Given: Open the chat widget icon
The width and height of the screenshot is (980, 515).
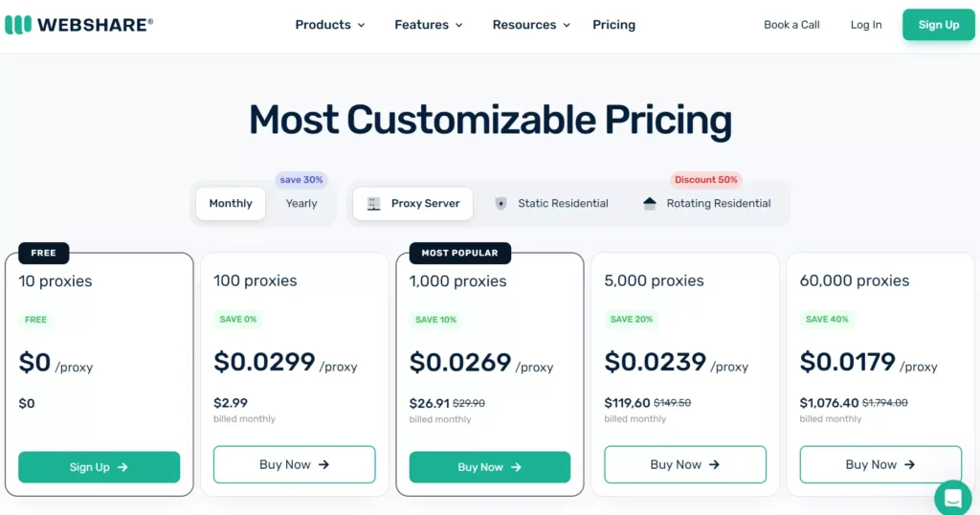Looking at the screenshot, I should 952,498.
